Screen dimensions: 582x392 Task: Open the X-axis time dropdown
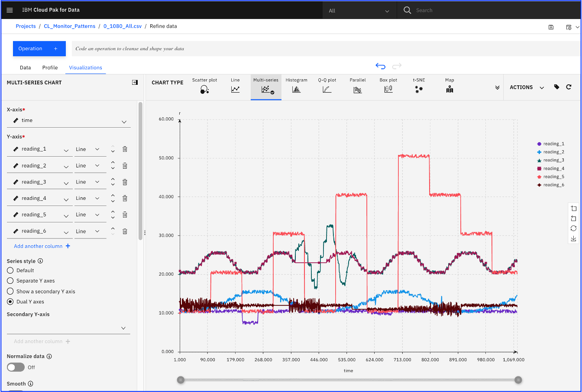click(x=69, y=121)
